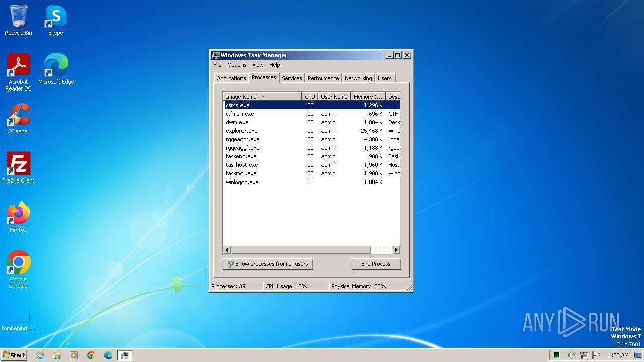
Task: Click the Physical Memory: 22% status entry
Action: pyautogui.click(x=367, y=286)
